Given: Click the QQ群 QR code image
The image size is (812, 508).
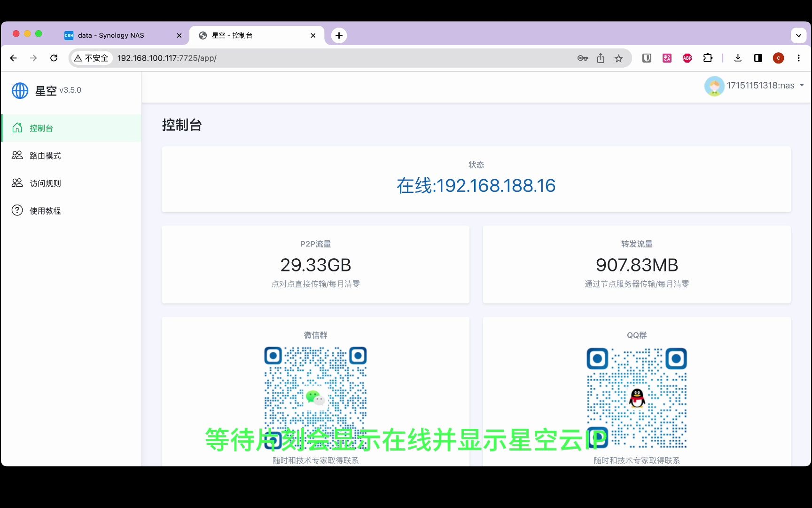Looking at the screenshot, I should [637, 398].
